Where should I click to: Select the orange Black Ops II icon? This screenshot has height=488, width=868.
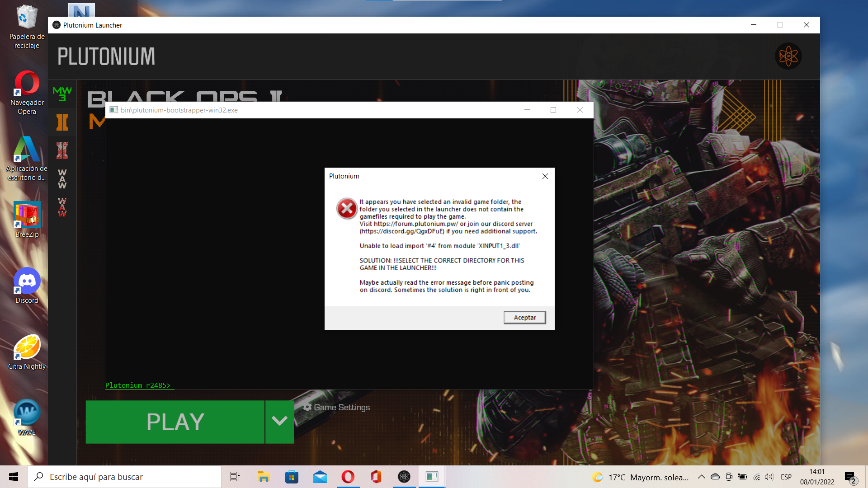62,122
